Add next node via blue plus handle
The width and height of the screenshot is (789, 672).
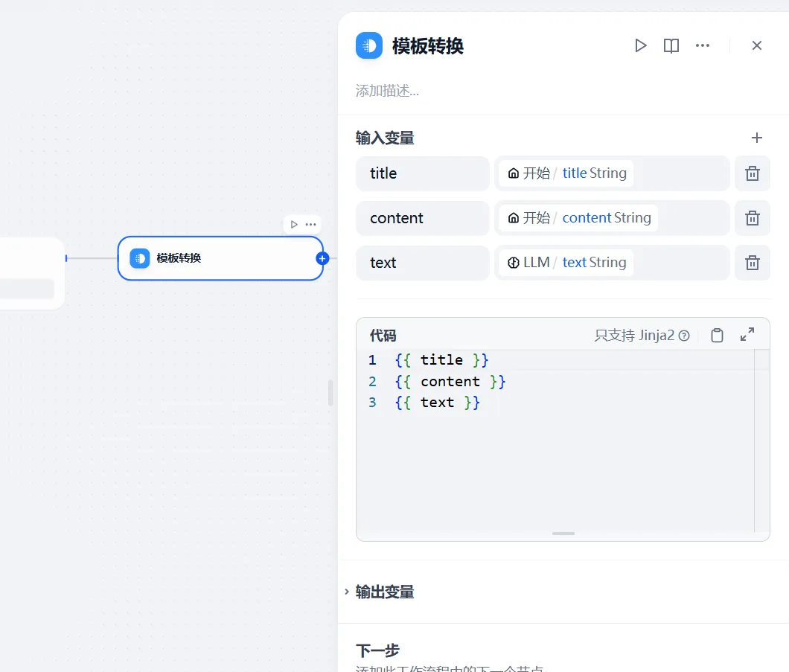322,258
